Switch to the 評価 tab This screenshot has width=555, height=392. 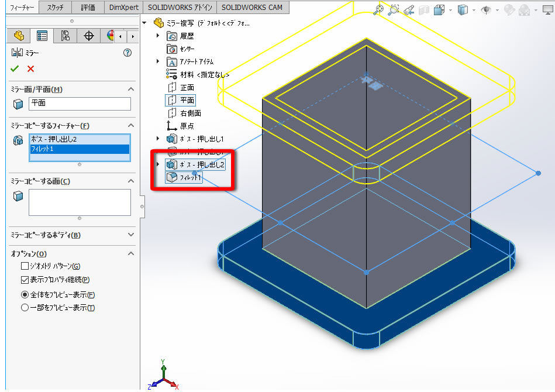coord(88,7)
